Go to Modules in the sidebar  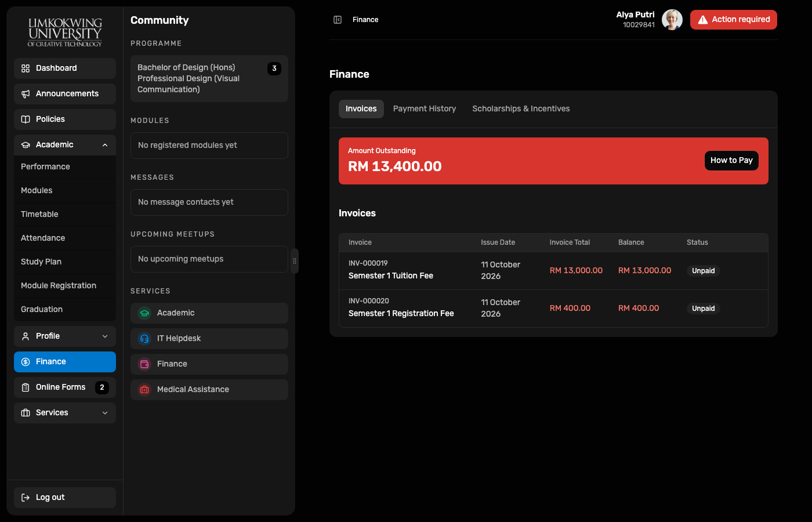tap(65, 191)
